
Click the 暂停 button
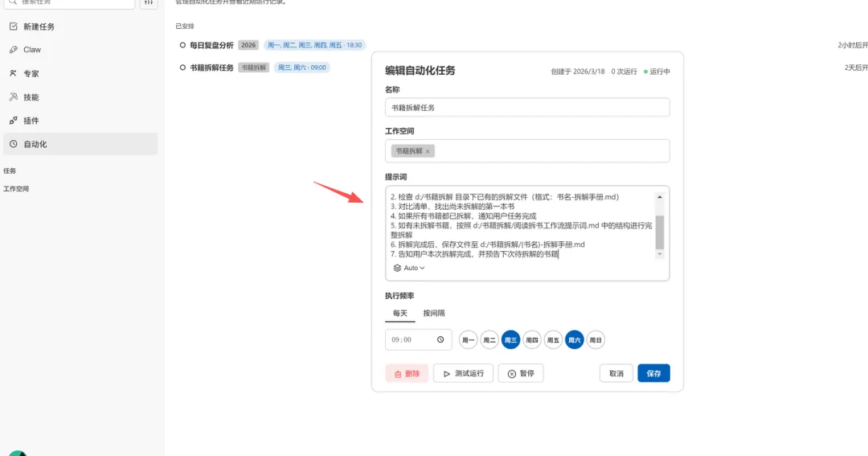tap(520, 373)
